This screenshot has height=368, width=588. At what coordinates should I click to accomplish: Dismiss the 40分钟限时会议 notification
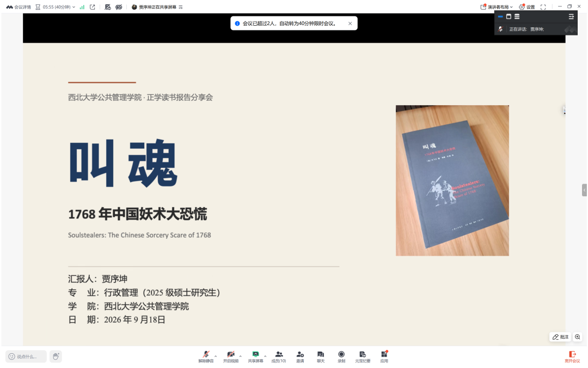click(x=350, y=23)
